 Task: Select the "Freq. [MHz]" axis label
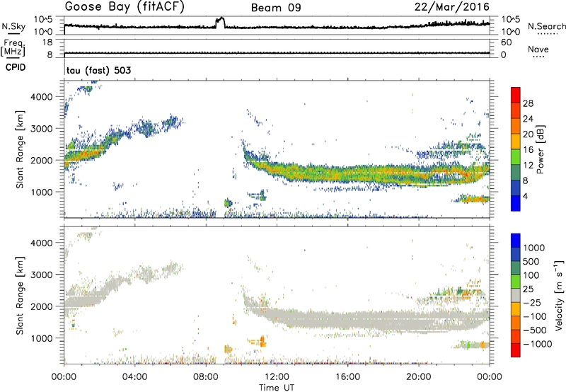coord(13,47)
